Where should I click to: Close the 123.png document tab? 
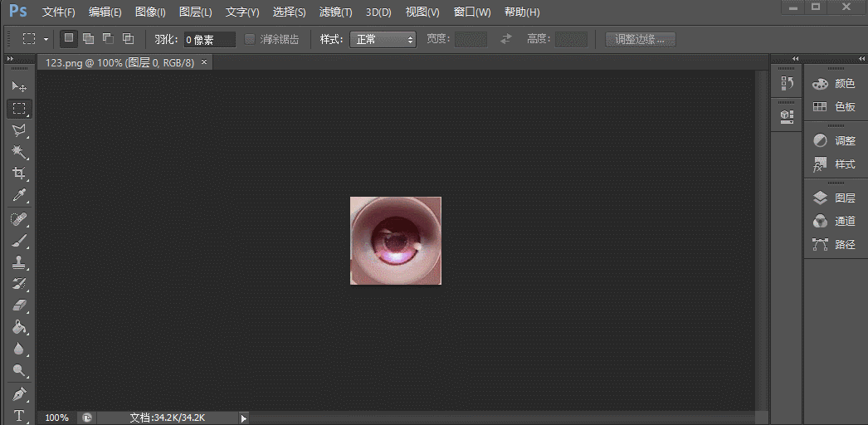[203, 62]
